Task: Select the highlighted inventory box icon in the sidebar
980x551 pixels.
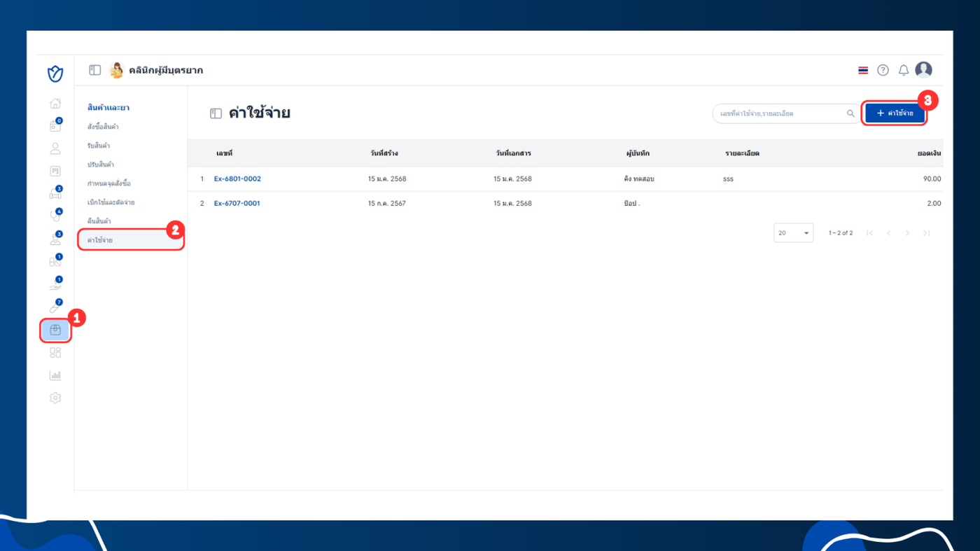Action: point(55,330)
